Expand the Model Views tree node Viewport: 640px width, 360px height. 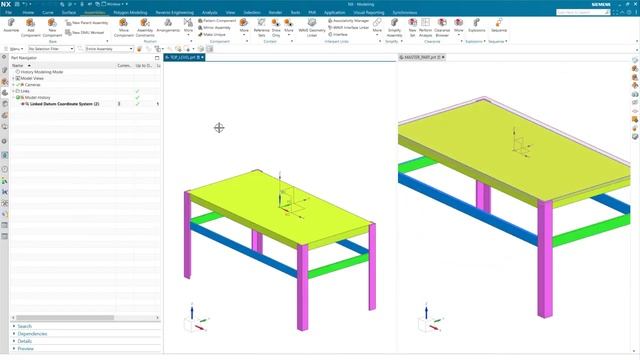[x=13, y=78]
